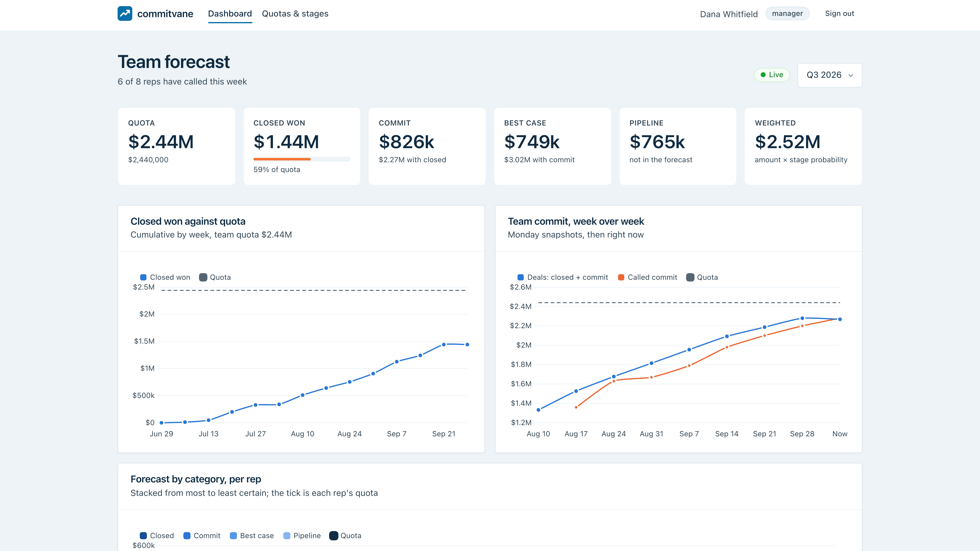Click 'amount × stage probability' text

(801, 160)
